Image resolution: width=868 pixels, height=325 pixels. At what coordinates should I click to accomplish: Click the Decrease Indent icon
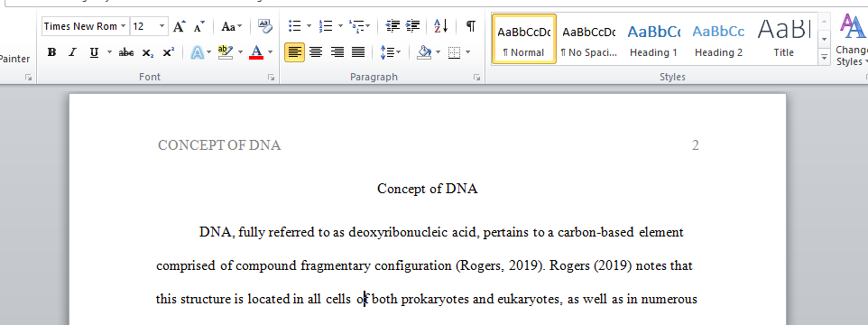tap(393, 26)
